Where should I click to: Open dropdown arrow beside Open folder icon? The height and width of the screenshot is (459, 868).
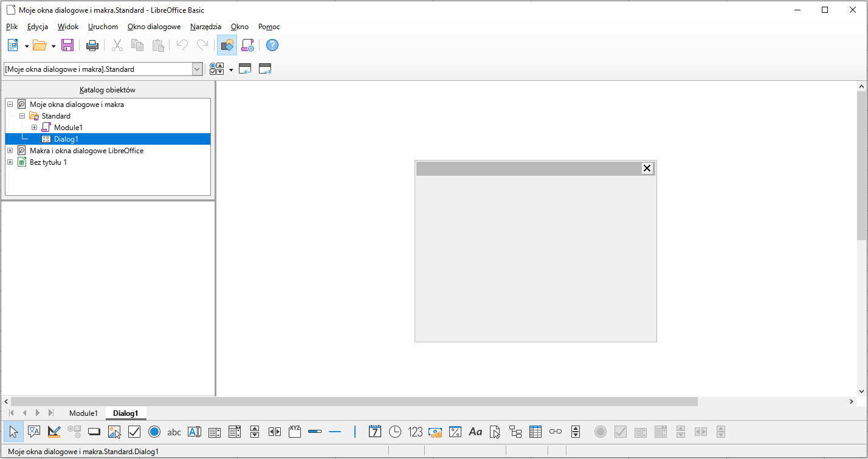coord(53,46)
